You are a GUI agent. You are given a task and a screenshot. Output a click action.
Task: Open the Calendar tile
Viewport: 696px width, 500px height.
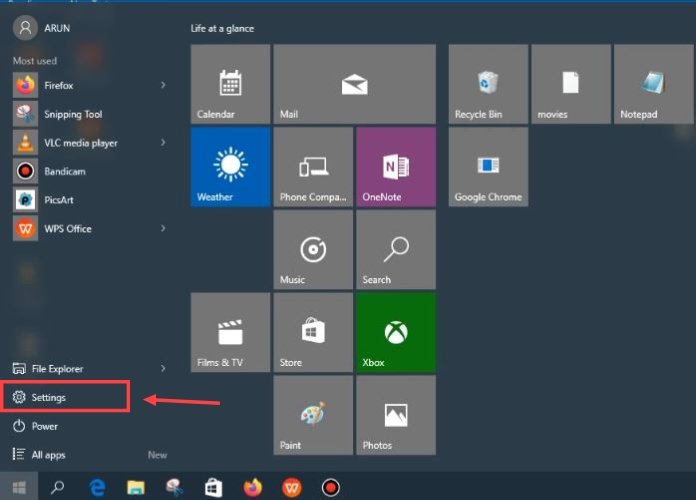pos(230,84)
